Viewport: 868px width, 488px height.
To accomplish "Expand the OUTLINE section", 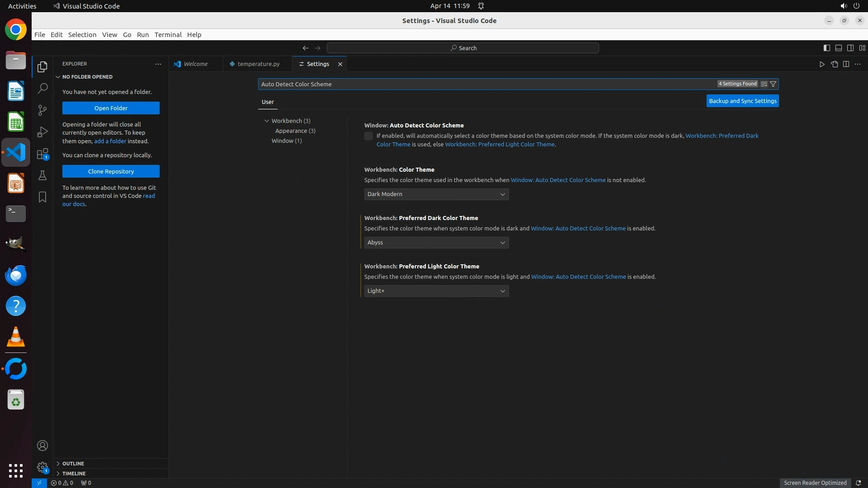I will [x=73, y=464].
